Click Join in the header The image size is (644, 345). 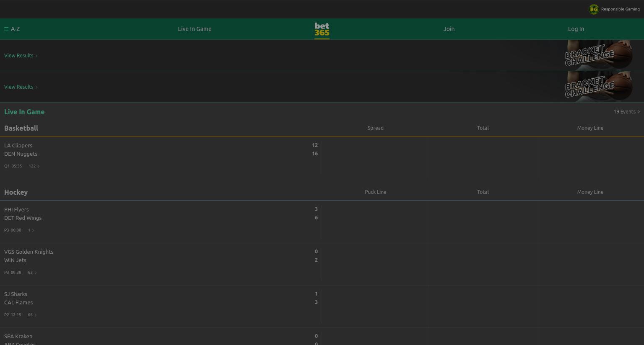(449, 29)
